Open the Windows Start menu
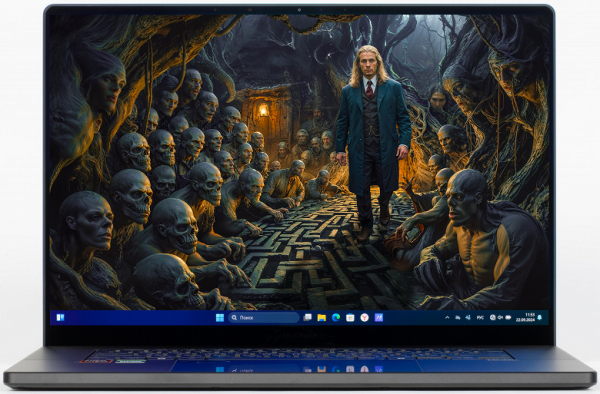The height and width of the screenshot is (394, 600). pyautogui.click(x=220, y=317)
